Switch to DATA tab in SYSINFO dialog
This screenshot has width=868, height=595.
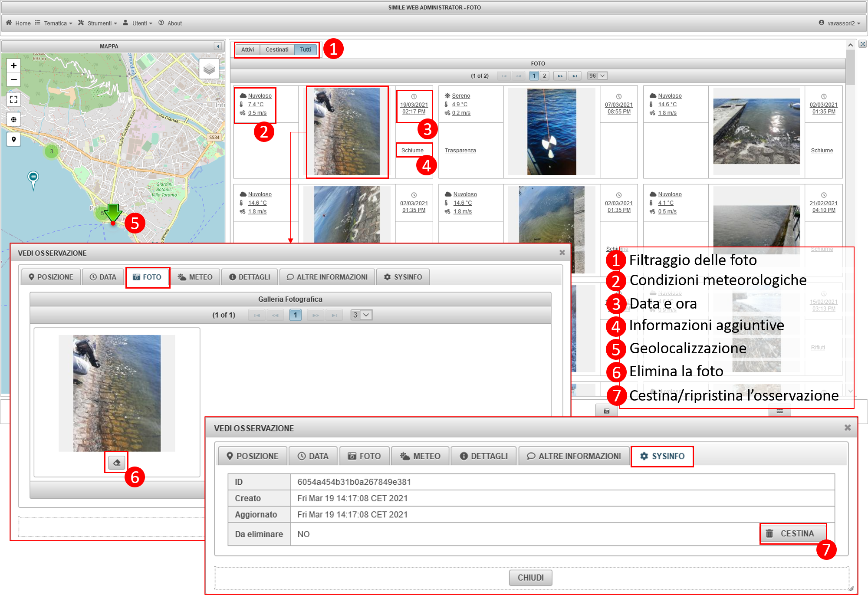pos(313,456)
